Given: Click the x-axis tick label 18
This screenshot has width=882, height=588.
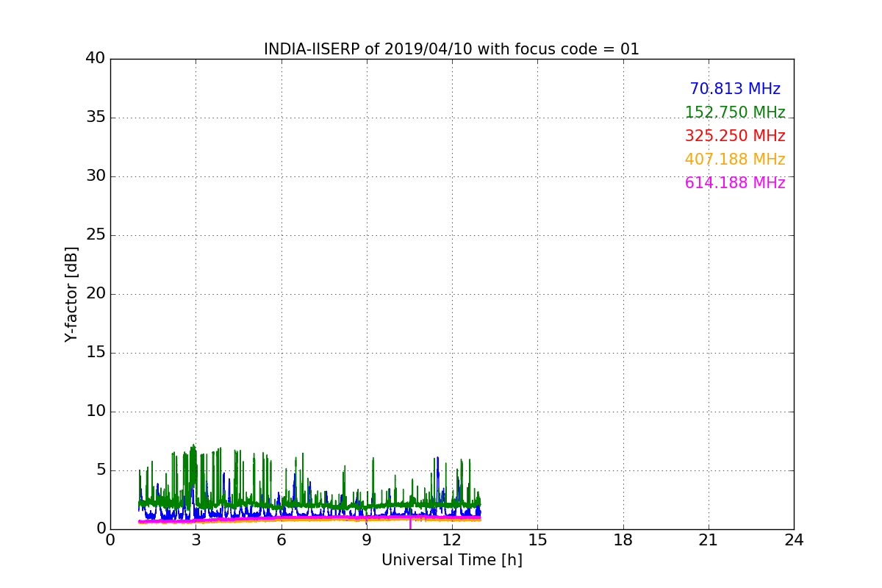Looking at the screenshot, I should (623, 539).
